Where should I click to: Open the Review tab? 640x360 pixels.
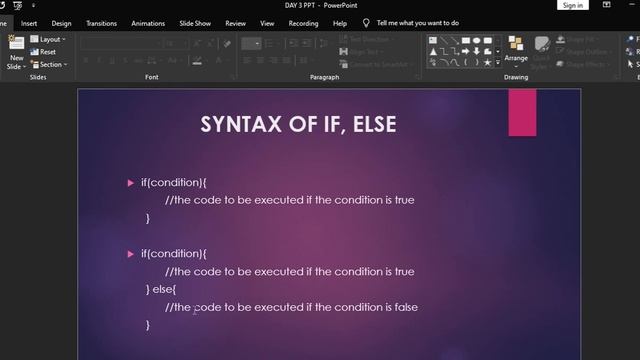tap(236, 23)
